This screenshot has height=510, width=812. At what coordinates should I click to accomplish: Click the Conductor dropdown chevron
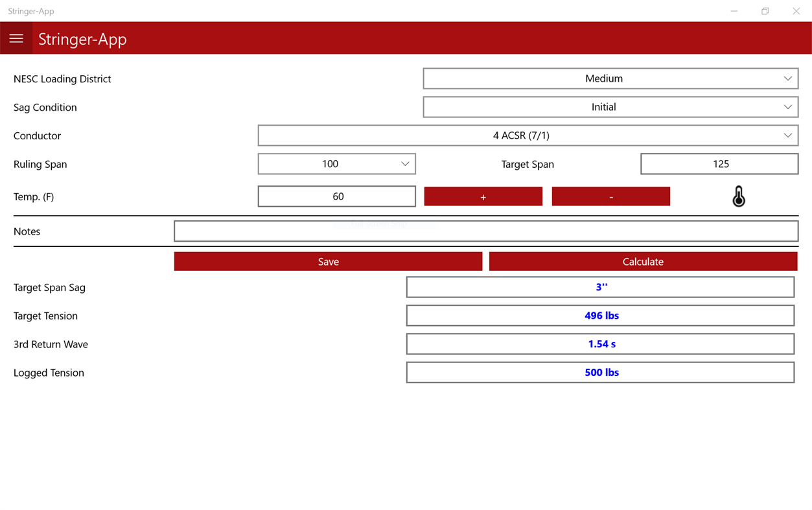click(788, 135)
